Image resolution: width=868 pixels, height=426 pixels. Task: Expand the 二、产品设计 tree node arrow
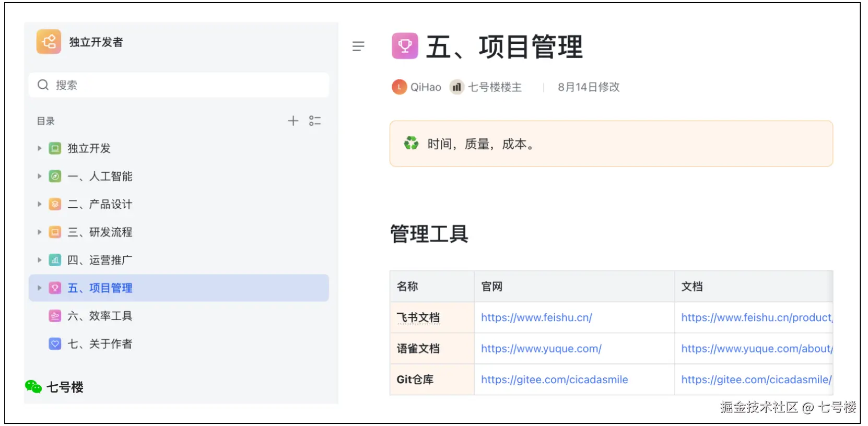39,205
